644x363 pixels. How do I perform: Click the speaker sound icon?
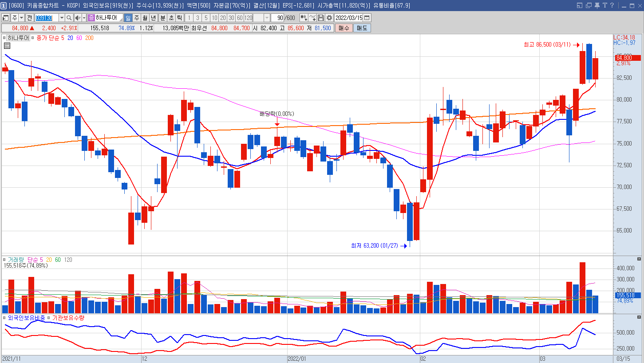(77, 18)
